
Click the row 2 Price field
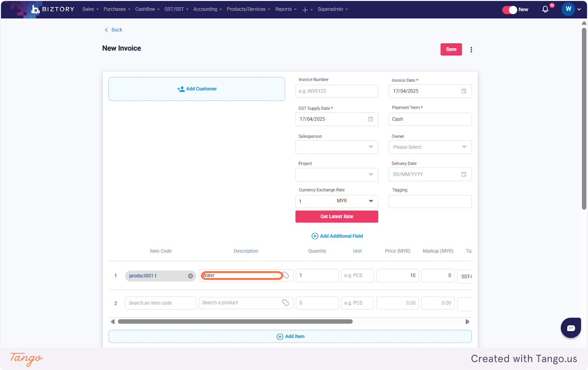coord(397,303)
